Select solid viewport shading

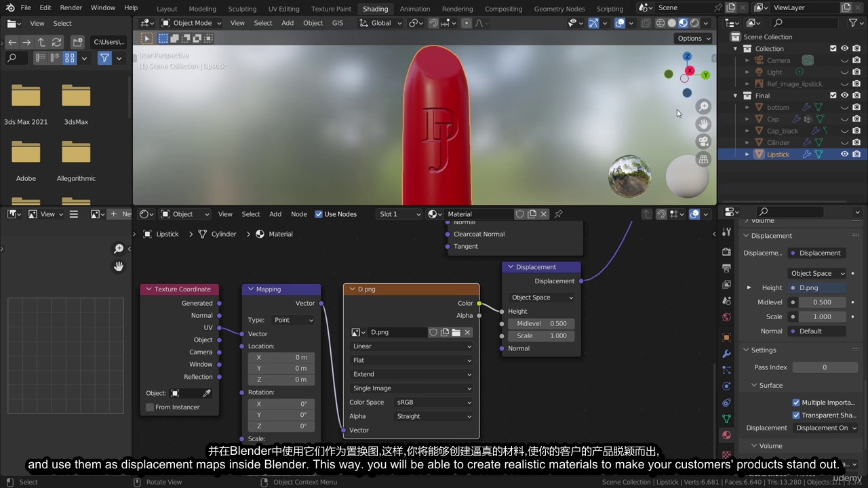[672, 23]
